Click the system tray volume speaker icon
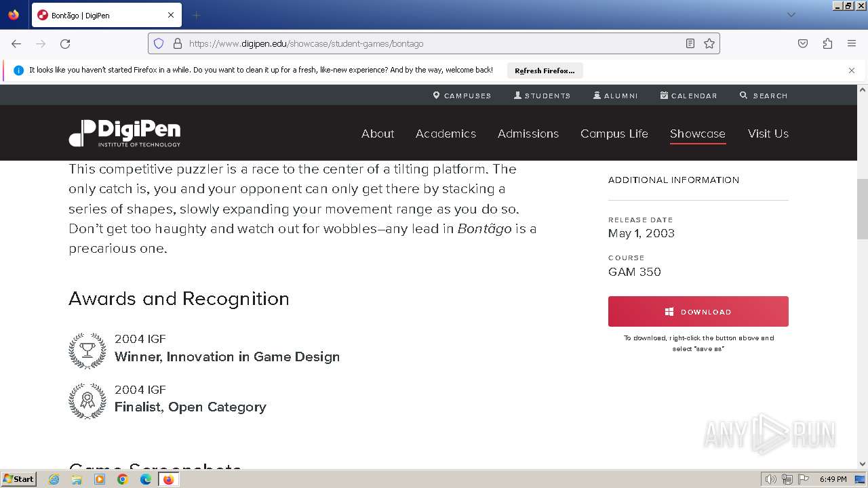The width and height of the screenshot is (868, 488). (x=771, y=479)
